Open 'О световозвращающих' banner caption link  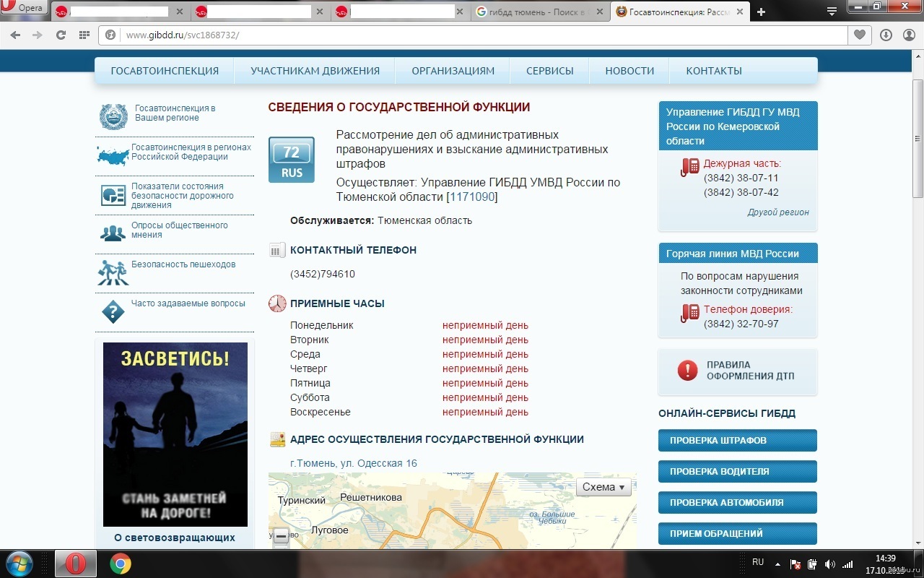click(175, 538)
